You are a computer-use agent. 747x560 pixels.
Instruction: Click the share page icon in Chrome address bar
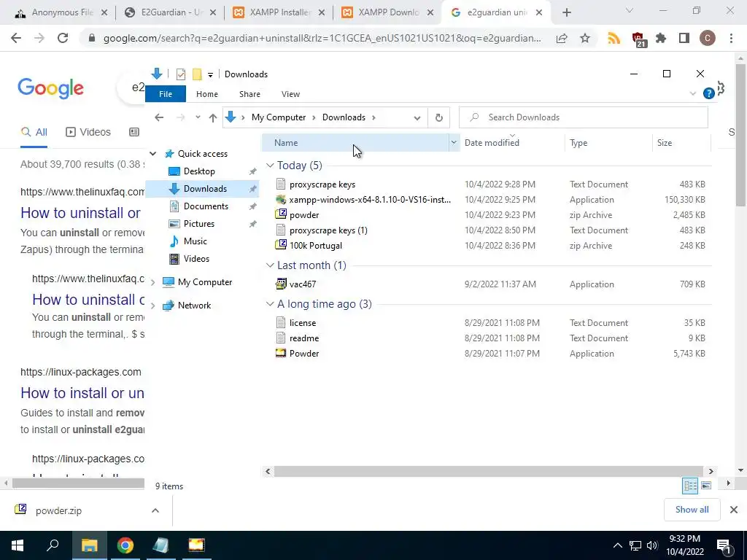[562, 38]
